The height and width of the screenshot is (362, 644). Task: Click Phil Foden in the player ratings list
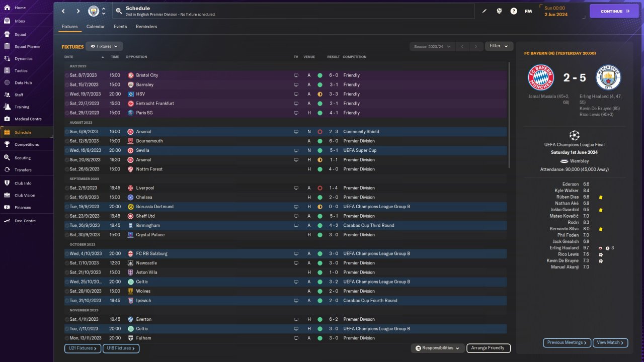[x=568, y=235]
